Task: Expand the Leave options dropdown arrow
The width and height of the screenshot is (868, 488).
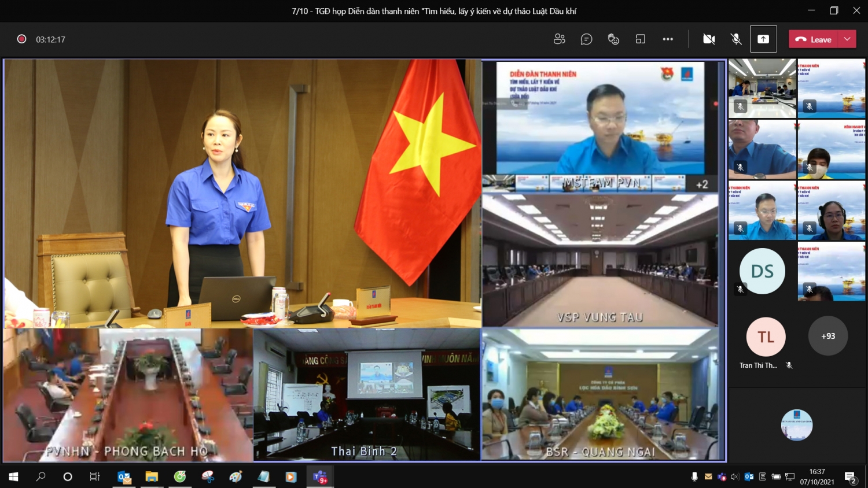Action: 847,39
